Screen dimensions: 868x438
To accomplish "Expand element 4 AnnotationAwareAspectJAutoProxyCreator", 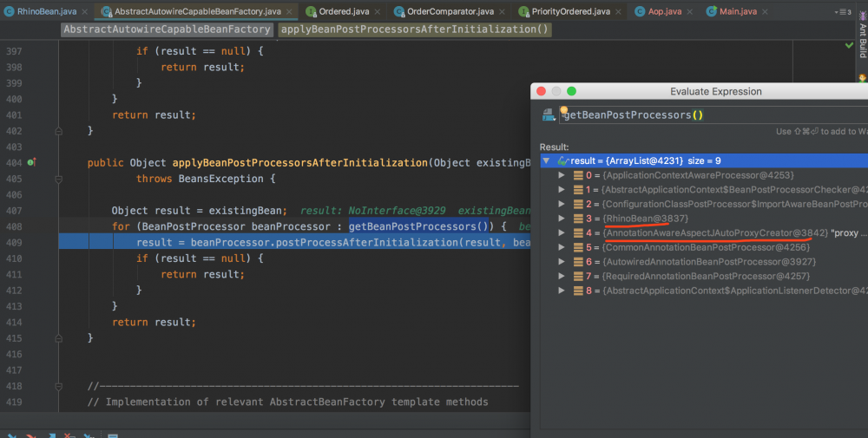I will [x=562, y=233].
